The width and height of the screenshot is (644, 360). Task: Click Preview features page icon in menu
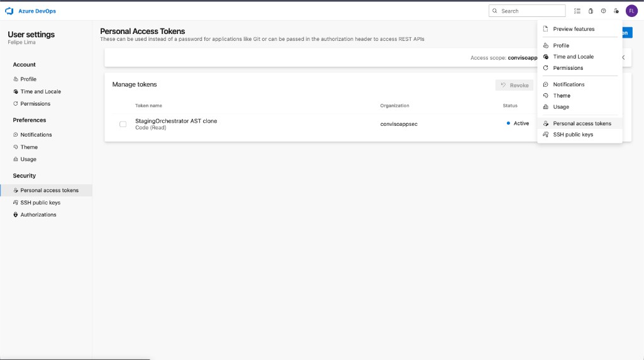point(545,29)
